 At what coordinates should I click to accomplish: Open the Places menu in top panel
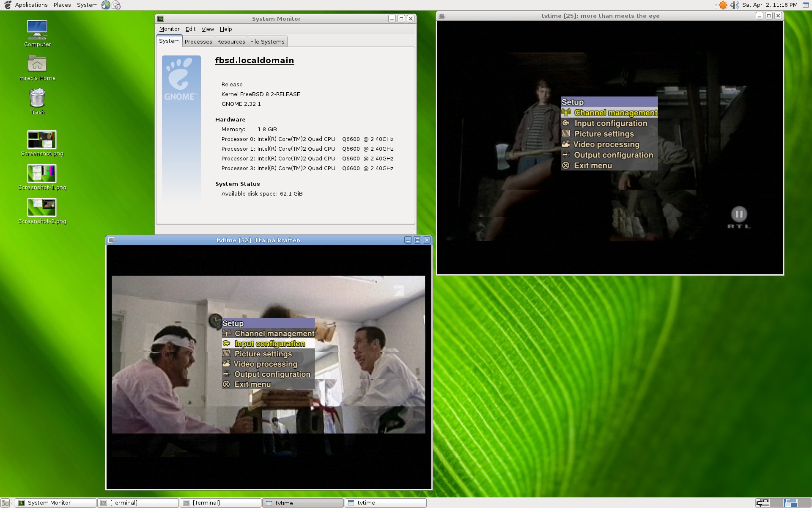(x=62, y=5)
